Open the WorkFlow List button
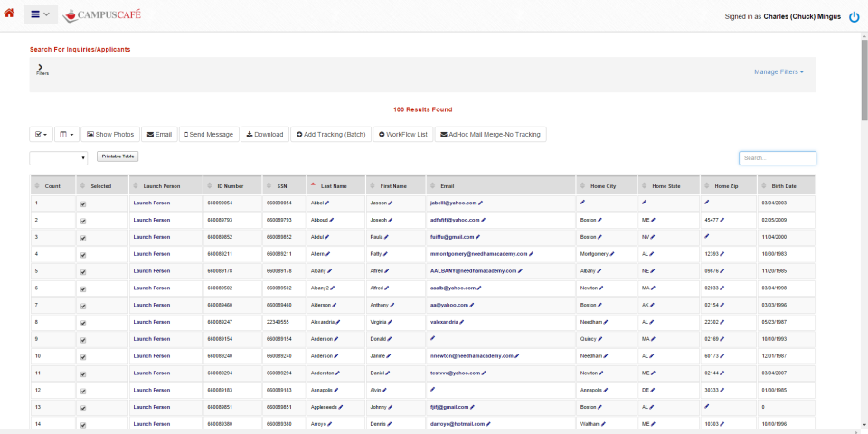This screenshot has height=434, width=868. tap(402, 135)
